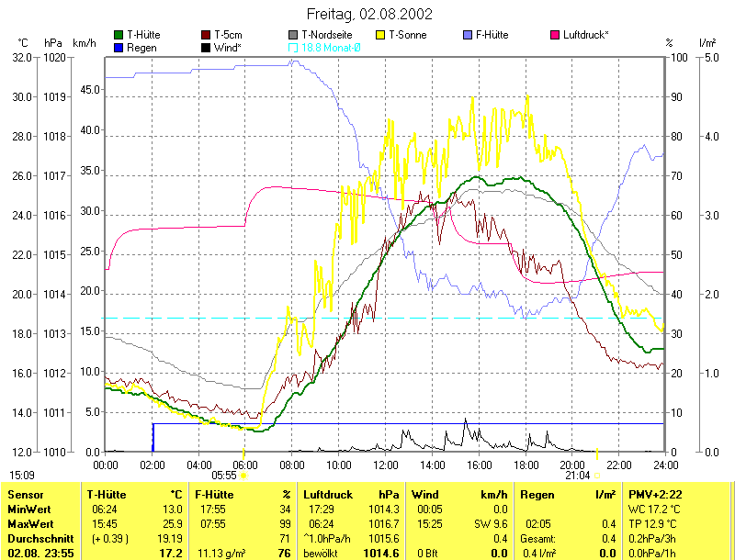Click the yellow T-Sonne legend square

coord(381,35)
